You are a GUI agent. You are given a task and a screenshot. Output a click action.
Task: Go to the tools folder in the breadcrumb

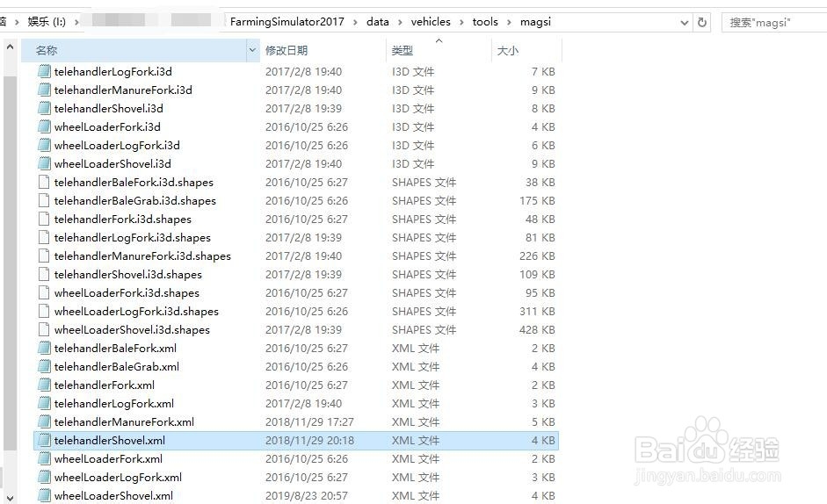pos(485,22)
